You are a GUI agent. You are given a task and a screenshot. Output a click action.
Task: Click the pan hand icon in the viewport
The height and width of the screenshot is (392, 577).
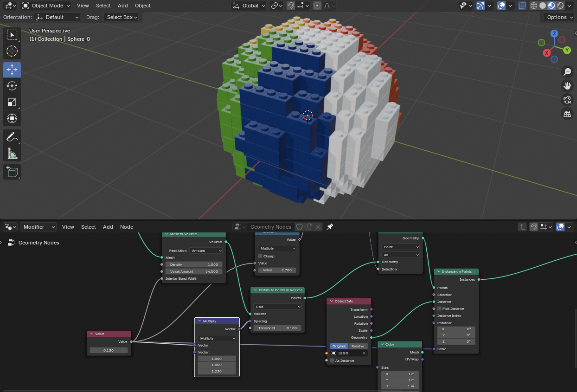click(x=567, y=85)
